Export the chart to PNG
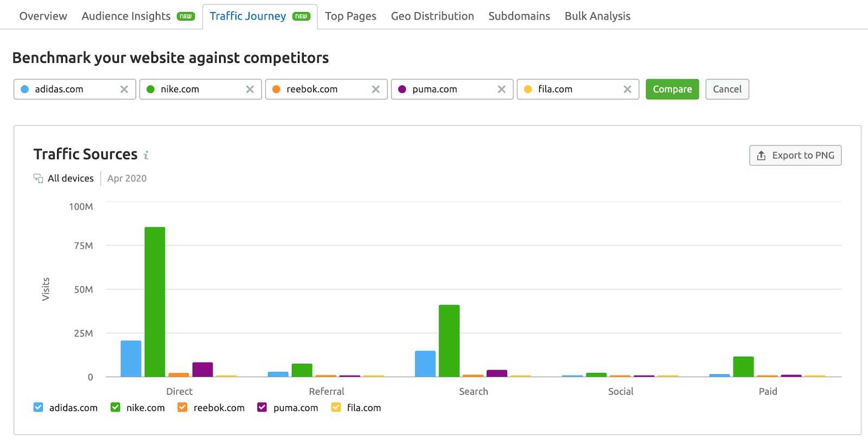The height and width of the screenshot is (443, 868). pyautogui.click(x=795, y=155)
